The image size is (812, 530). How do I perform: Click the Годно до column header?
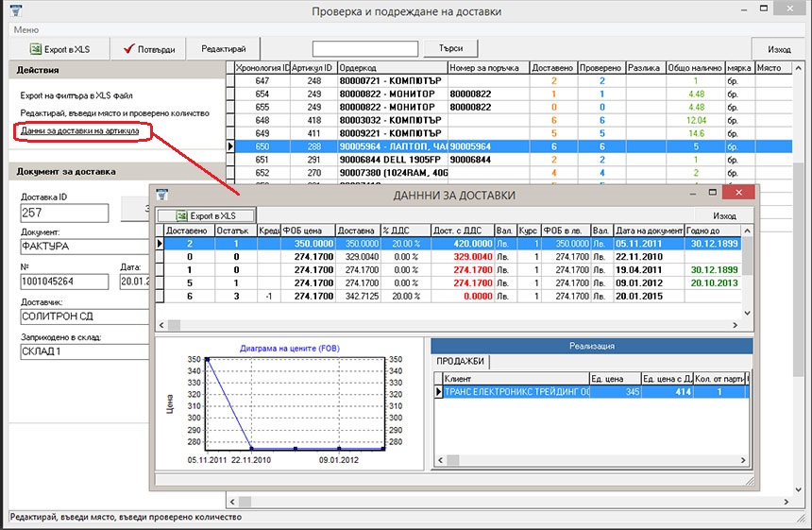[713, 231]
